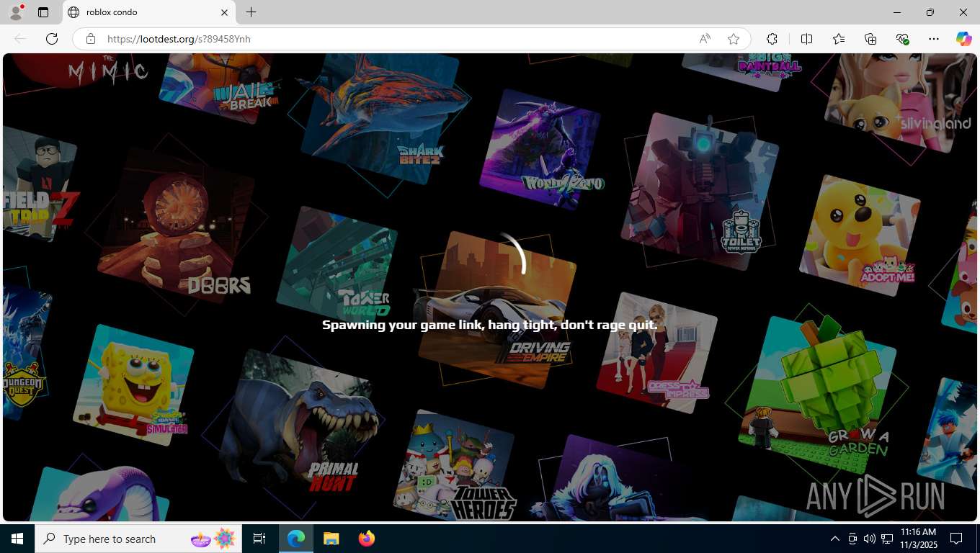The height and width of the screenshot is (553, 980).
Task: Open the volume control tray icon
Action: pyautogui.click(x=870, y=539)
